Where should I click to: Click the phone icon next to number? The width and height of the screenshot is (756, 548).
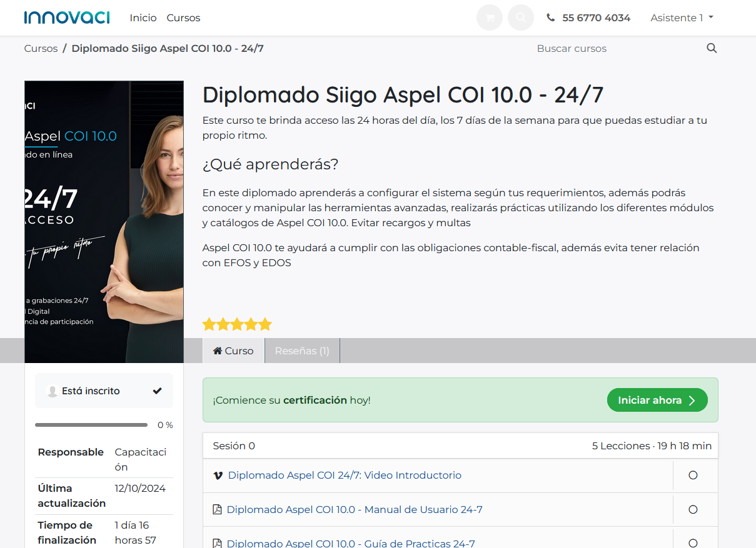(550, 18)
